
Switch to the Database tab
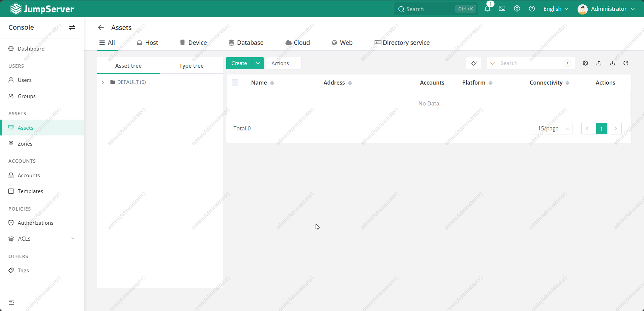pos(246,43)
